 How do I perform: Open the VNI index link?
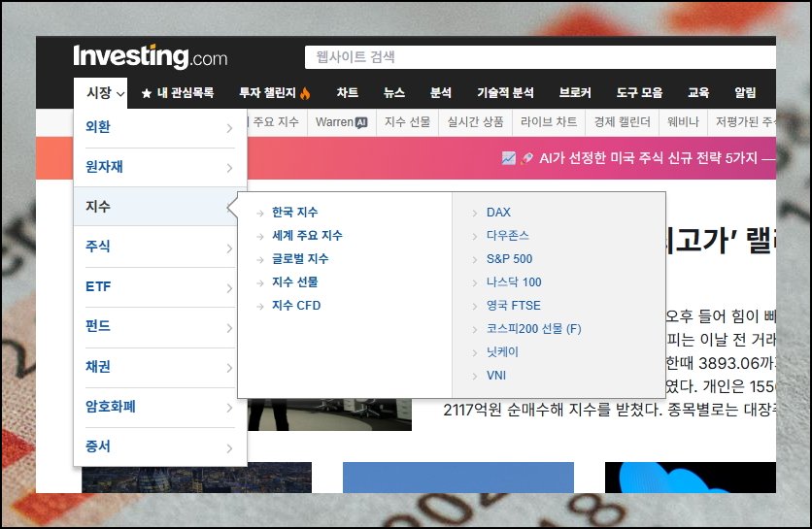[x=496, y=376]
